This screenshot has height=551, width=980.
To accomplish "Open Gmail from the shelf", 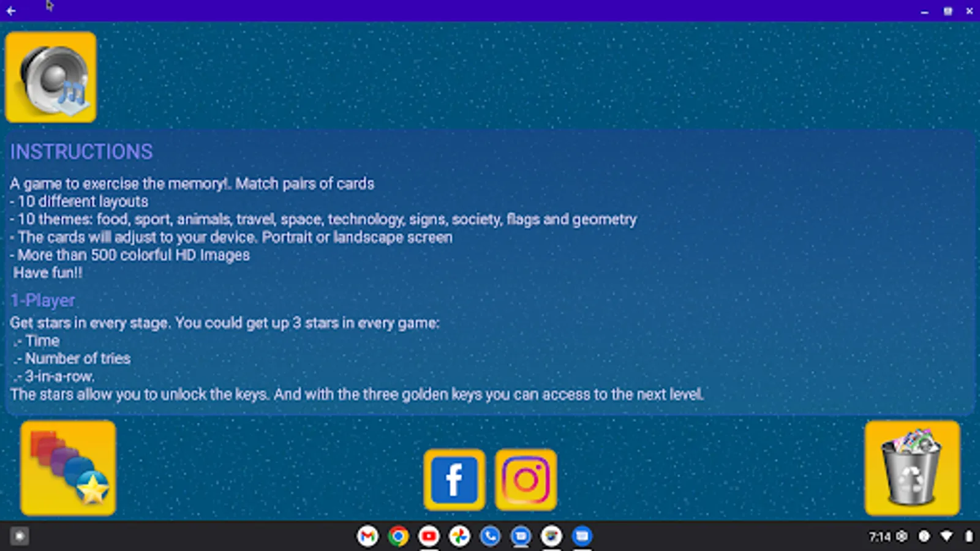I will click(x=368, y=536).
